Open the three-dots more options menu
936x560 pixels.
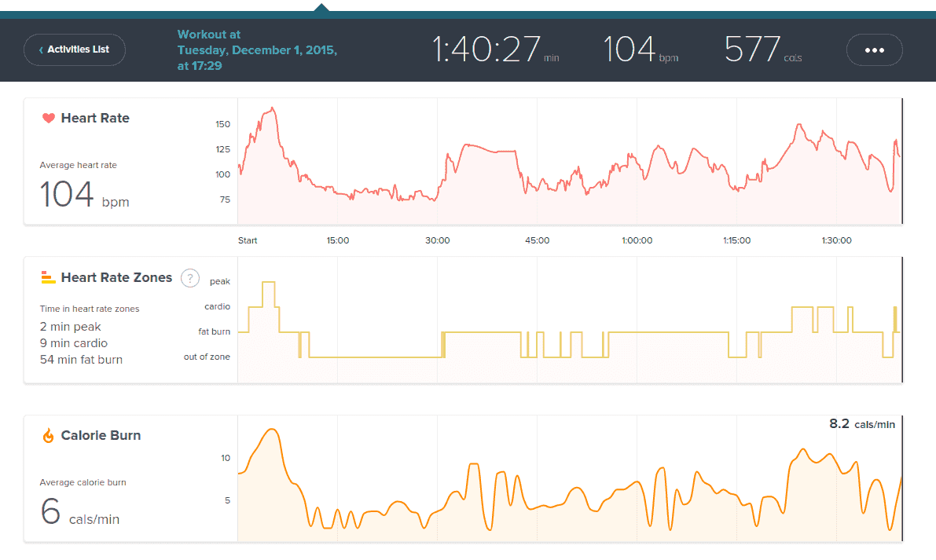tap(874, 49)
